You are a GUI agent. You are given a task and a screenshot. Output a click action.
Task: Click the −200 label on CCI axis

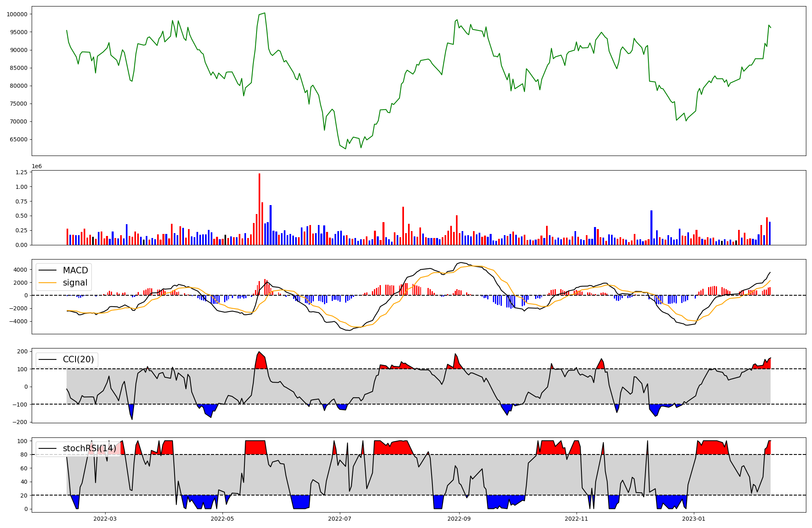(x=20, y=422)
